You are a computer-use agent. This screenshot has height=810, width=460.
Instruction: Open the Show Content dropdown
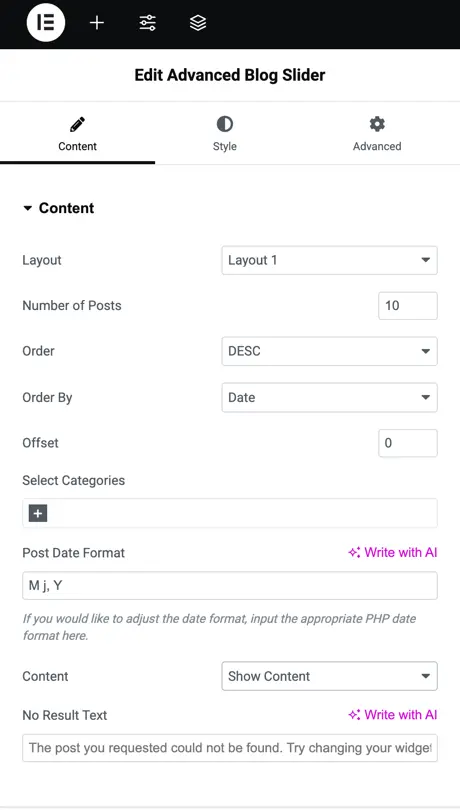330,676
